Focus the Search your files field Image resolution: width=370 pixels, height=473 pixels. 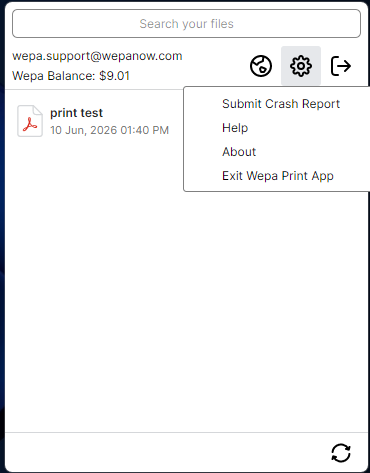point(186,24)
